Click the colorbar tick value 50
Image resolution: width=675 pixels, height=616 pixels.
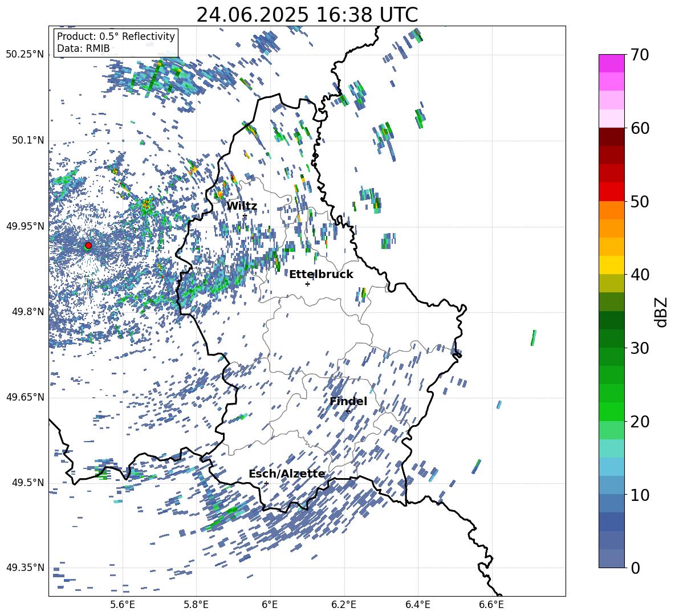click(x=640, y=201)
